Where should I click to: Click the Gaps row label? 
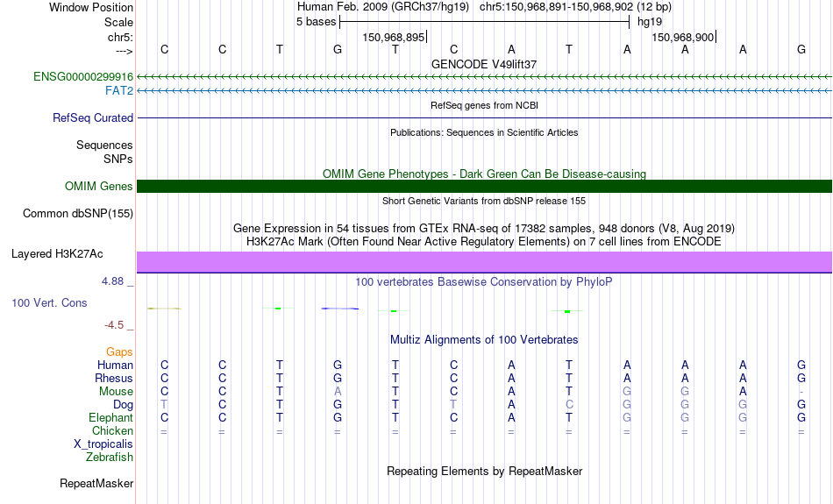tap(119, 351)
